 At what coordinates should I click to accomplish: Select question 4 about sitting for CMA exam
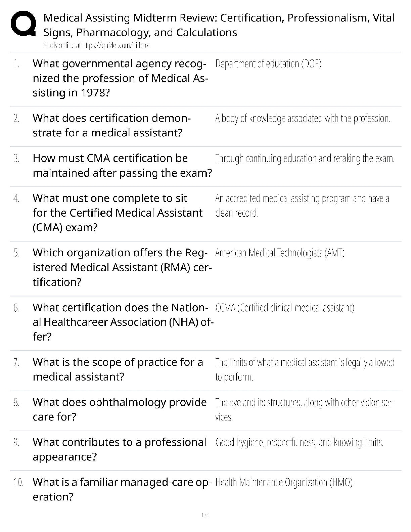pos(118,213)
